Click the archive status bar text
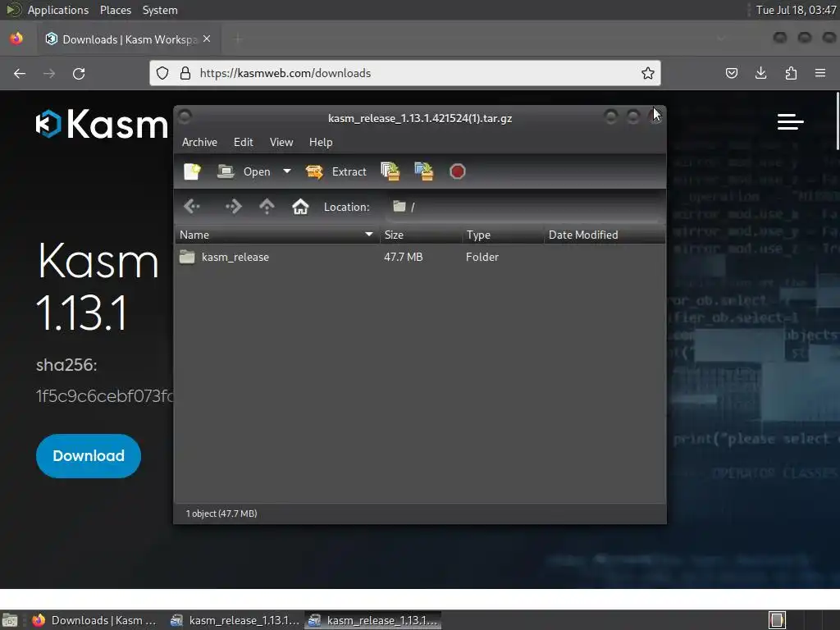 point(221,514)
